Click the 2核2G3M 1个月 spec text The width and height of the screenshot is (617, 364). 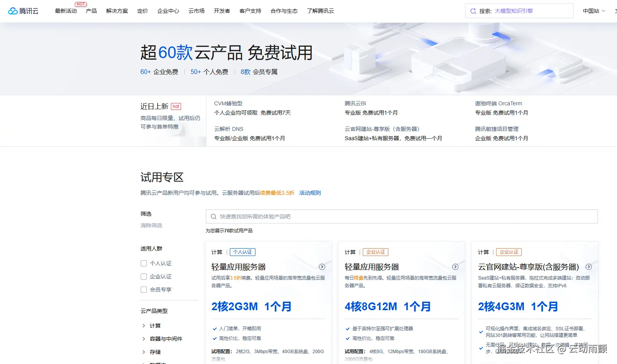[x=252, y=307]
